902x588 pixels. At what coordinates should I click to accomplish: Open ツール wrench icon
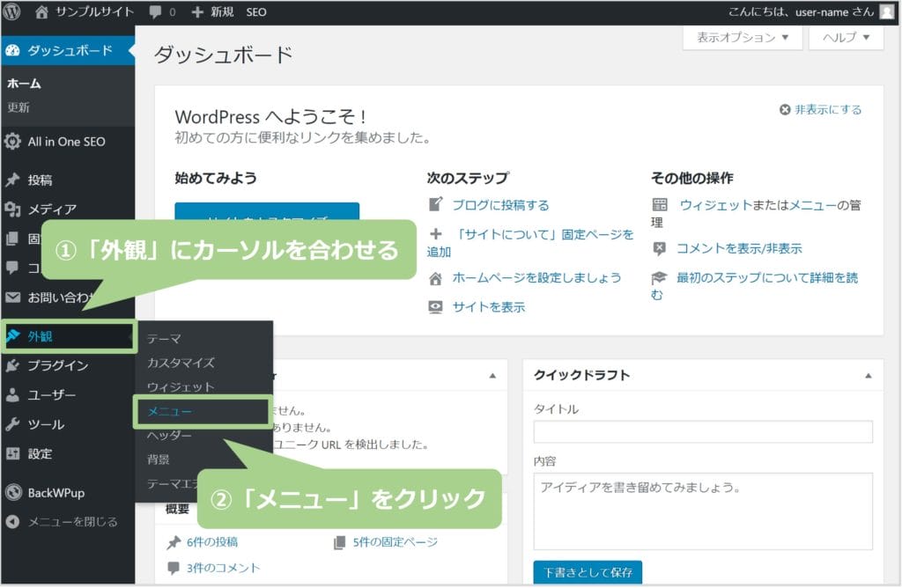[x=12, y=424]
